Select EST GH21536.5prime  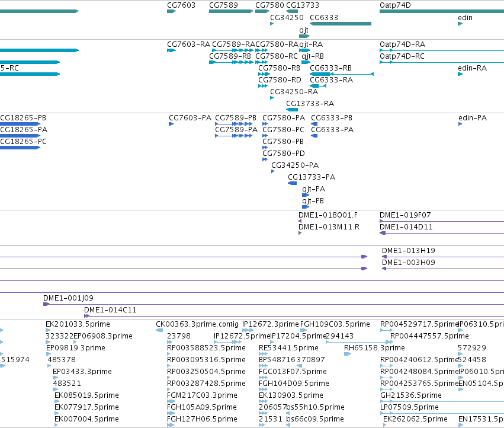tap(411, 395)
